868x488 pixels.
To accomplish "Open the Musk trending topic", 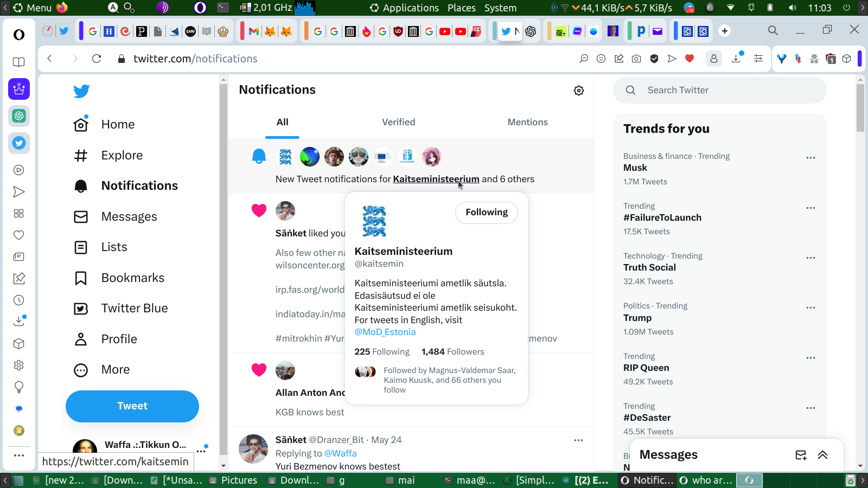I will point(635,168).
